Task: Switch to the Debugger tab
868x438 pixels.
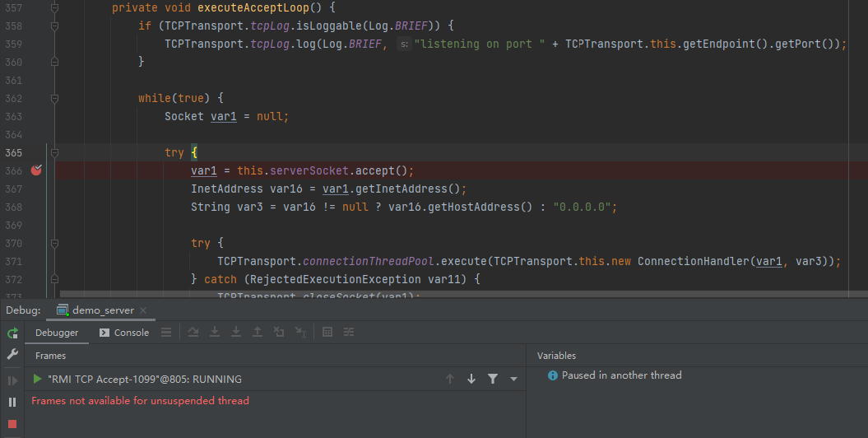Action: 57,333
